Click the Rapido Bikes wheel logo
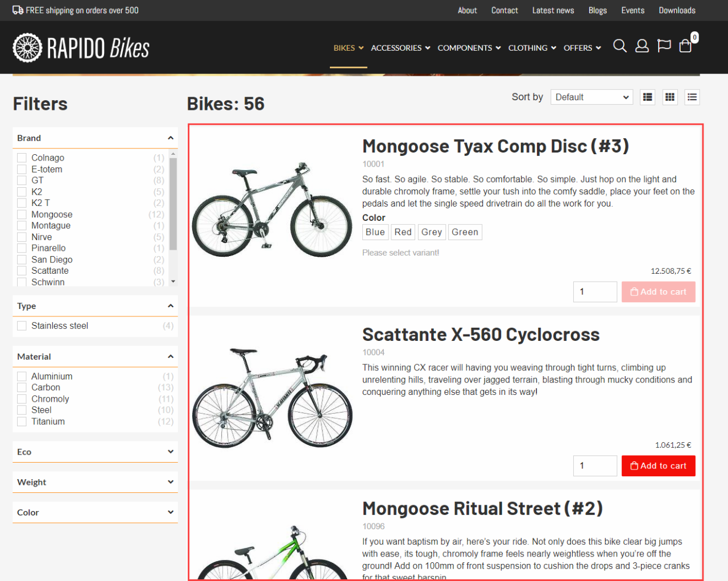The image size is (728, 581). (x=27, y=48)
